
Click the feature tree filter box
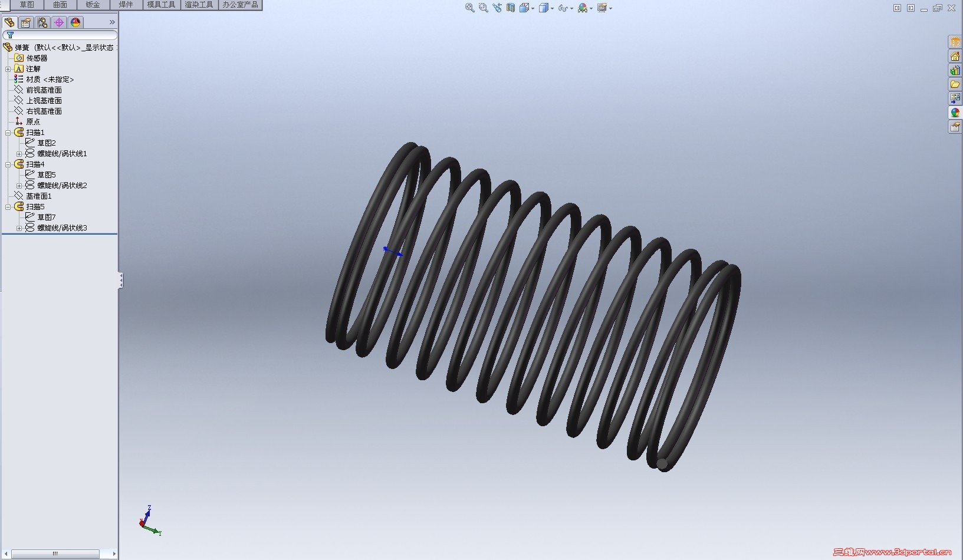point(60,35)
